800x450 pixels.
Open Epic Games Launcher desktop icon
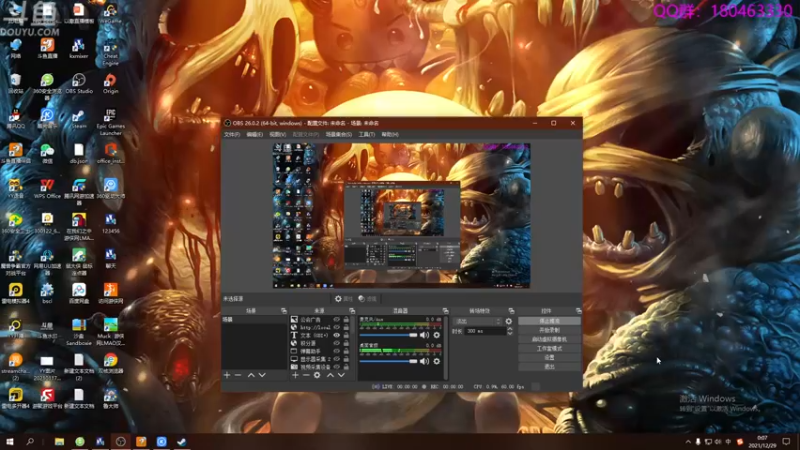(x=110, y=122)
